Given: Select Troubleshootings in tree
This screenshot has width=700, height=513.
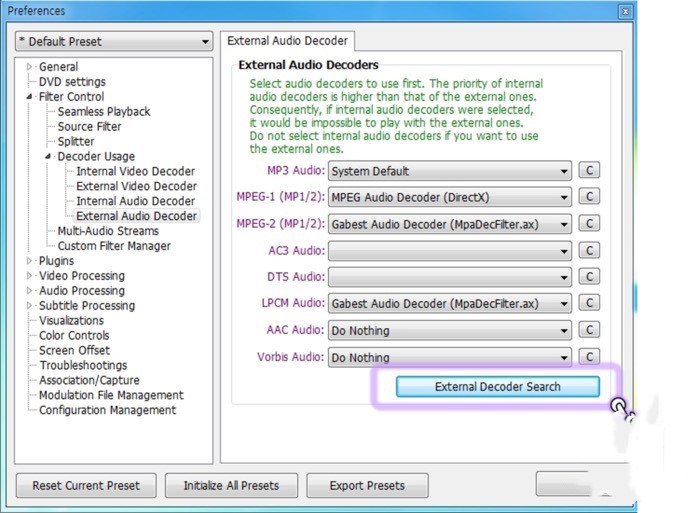Looking at the screenshot, I should coord(83,365).
